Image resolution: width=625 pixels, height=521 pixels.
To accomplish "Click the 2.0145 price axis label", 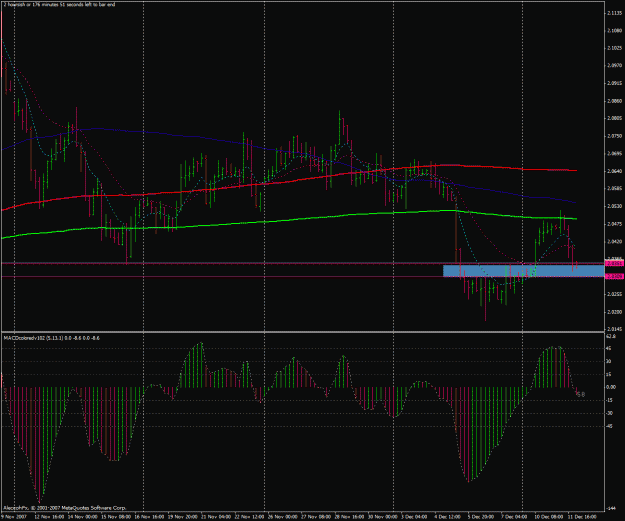I will coord(614,329).
